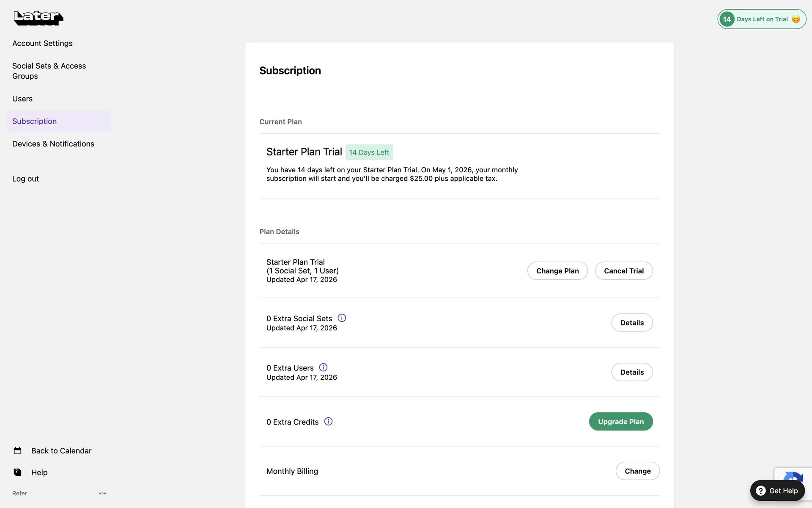812x508 pixels.
Task: Click the Starter Plan Trial heading
Action: (304, 152)
